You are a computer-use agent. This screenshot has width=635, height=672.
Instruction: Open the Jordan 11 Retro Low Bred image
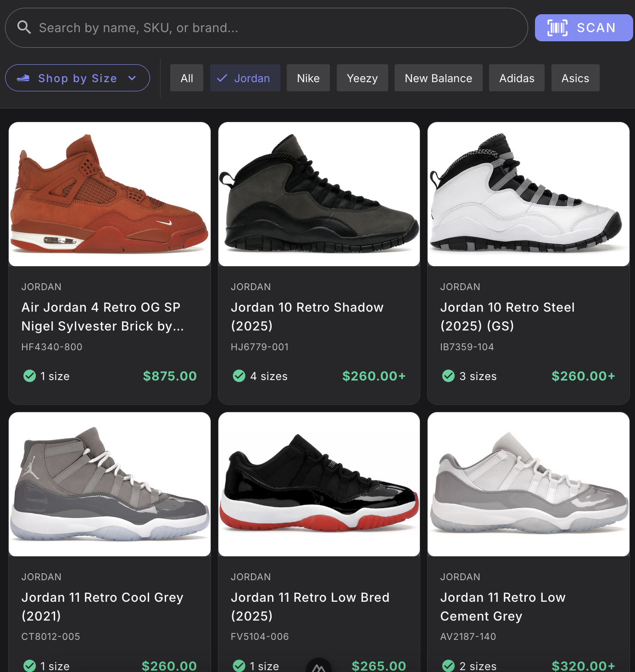[x=319, y=484]
